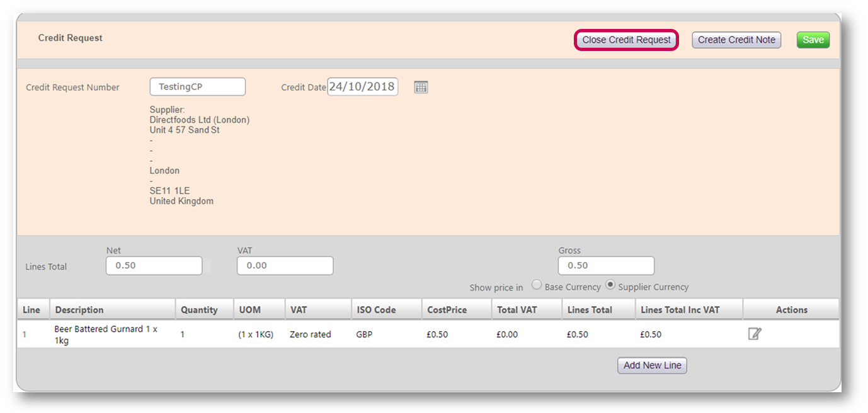The height and width of the screenshot is (413, 868).
Task: Click the edit line icon in Actions
Action: coord(754,334)
